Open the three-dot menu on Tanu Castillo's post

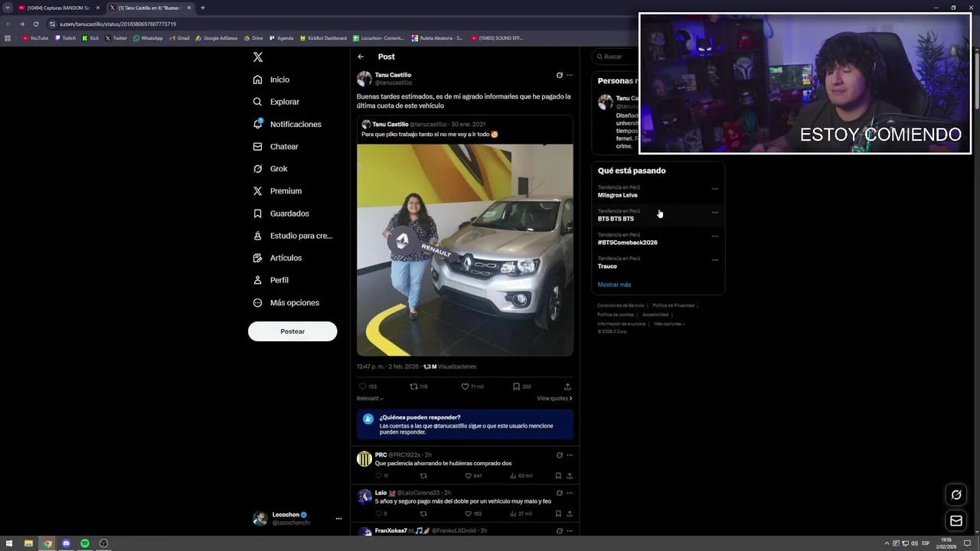pyautogui.click(x=569, y=75)
